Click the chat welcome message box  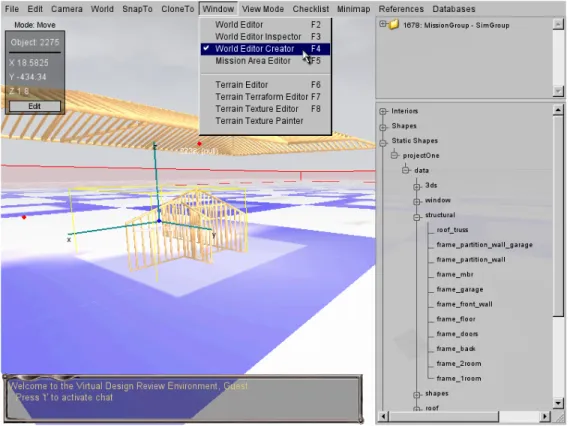[x=184, y=398]
